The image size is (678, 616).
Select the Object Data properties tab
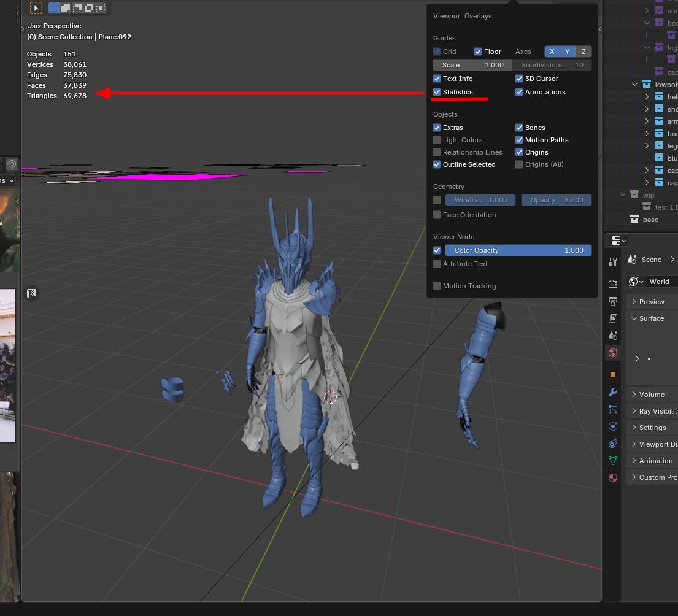click(x=612, y=461)
